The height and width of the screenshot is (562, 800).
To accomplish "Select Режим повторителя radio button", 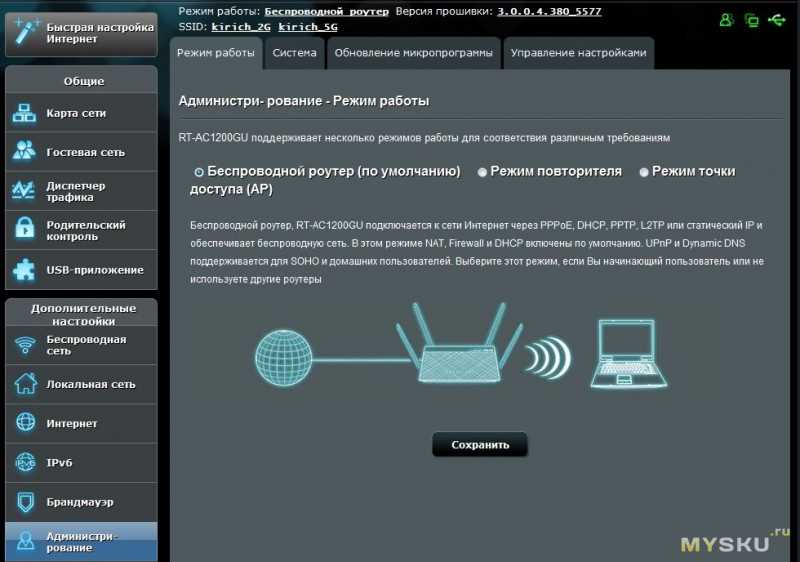I will tap(482, 172).
